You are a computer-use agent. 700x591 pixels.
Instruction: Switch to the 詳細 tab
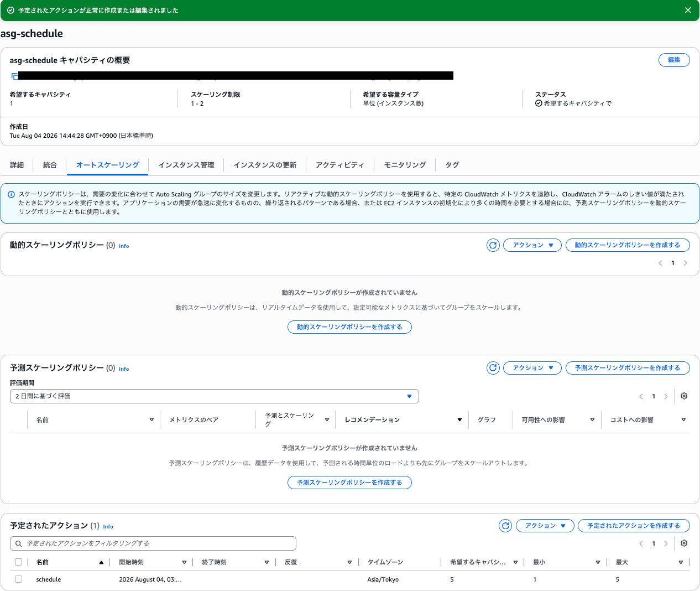(x=17, y=165)
